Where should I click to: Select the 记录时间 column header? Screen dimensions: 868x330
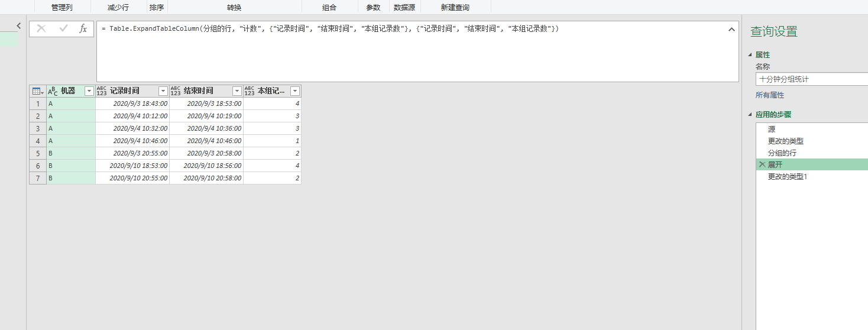(x=132, y=91)
